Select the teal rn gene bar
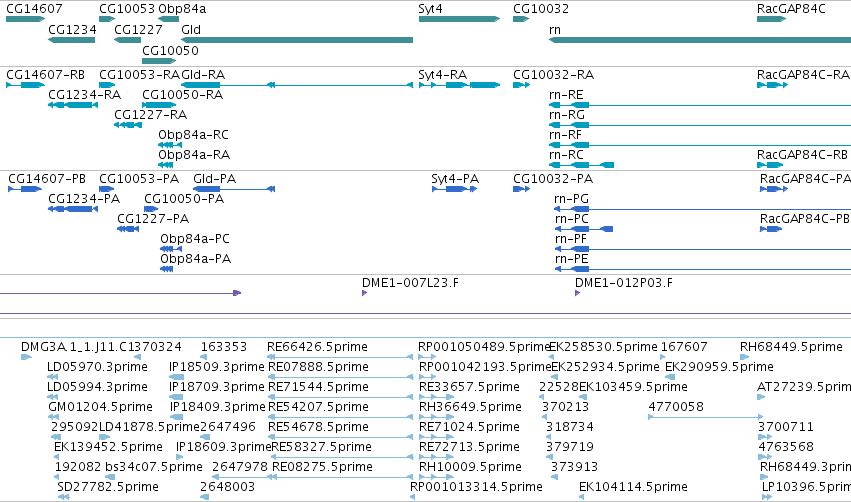This screenshot has height=502, width=851. (x=700, y=40)
